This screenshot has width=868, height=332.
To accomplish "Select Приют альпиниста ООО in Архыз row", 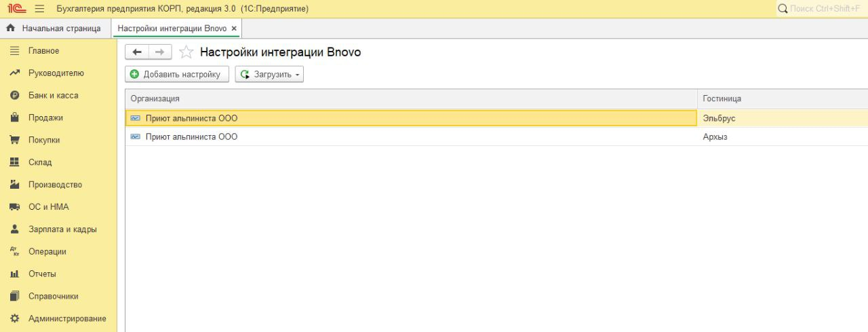I will pos(411,137).
